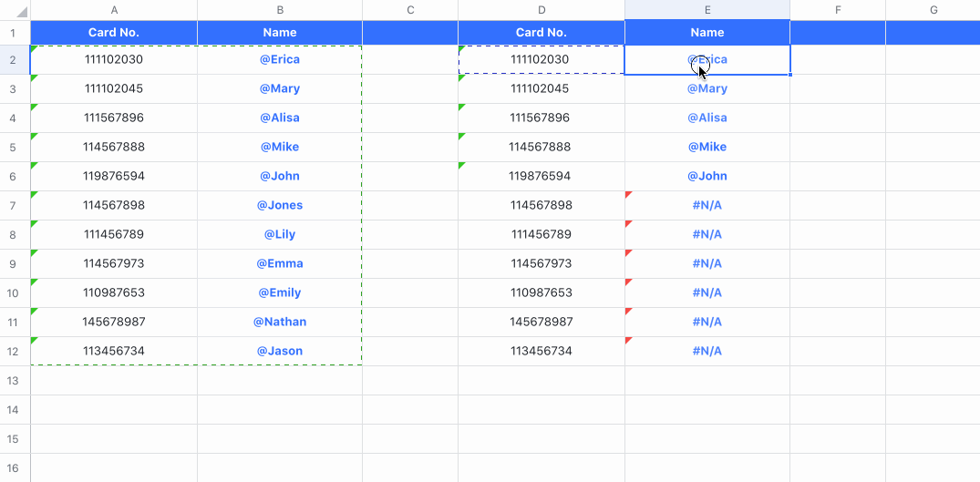Click the @Emma mention
The width and height of the screenshot is (980, 482).
click(x=280, y=263)
